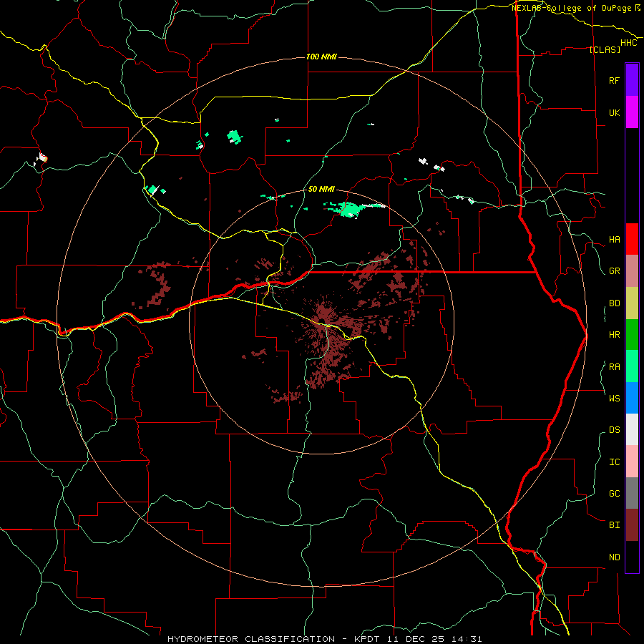
Task: Click the BI legend label
Action: point(614,525)
